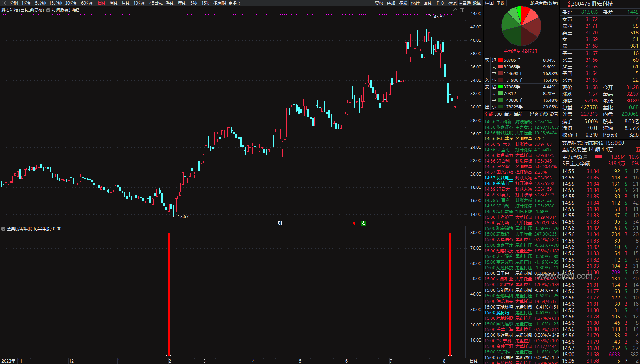
Task: Select the 日线 daily period
Action: [102, 3]
